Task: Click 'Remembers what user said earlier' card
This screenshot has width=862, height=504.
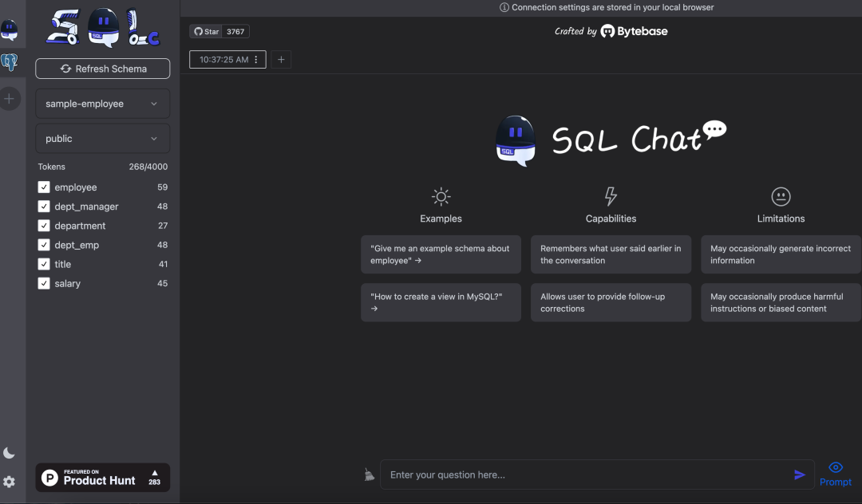Action: (611, 254)
